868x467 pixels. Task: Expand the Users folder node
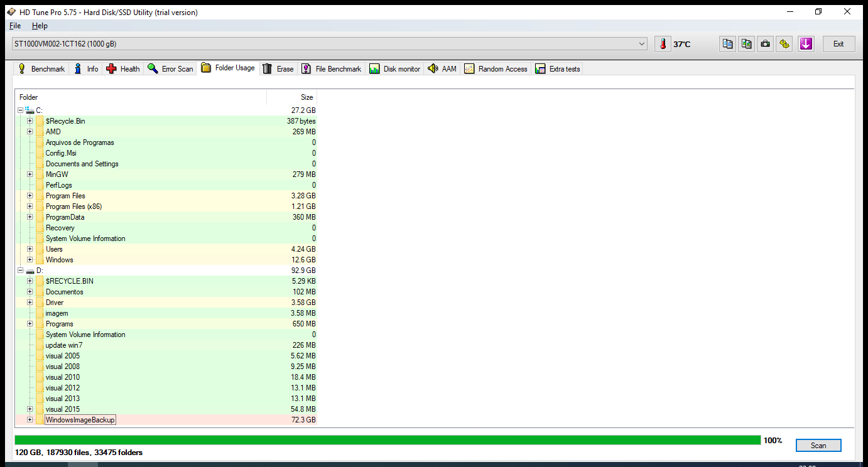(30, 249)
